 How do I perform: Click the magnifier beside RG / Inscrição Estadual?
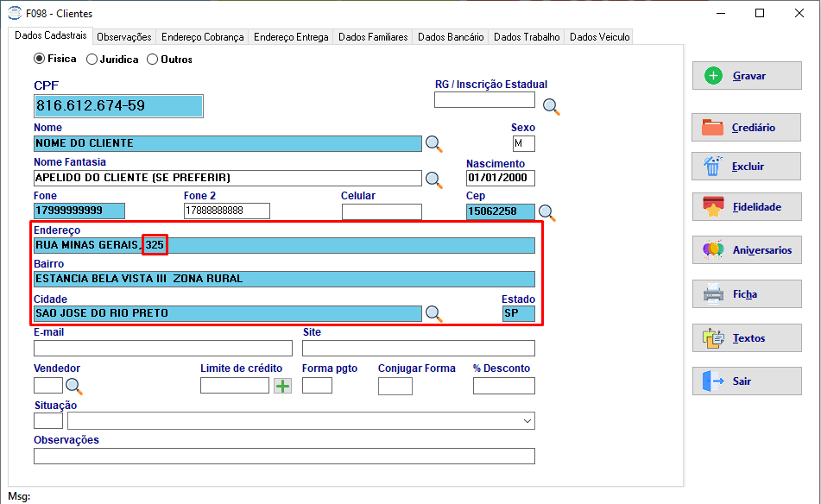coord(551,107)
